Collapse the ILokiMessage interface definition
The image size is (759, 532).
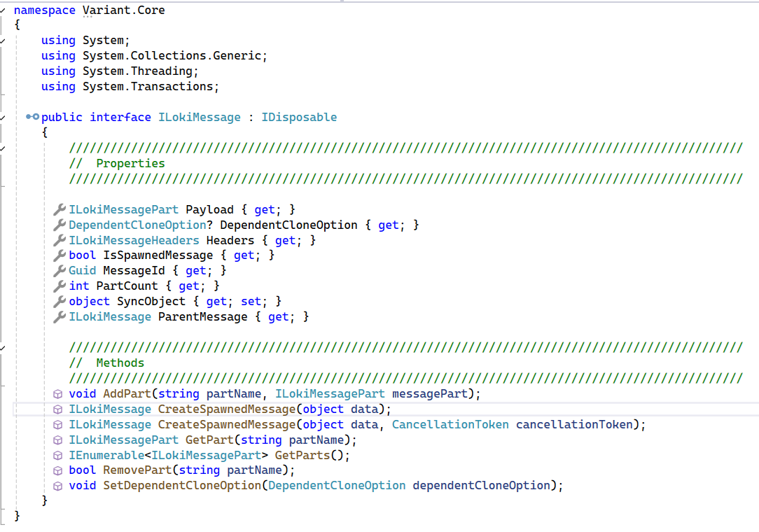[x=4, y=118]
